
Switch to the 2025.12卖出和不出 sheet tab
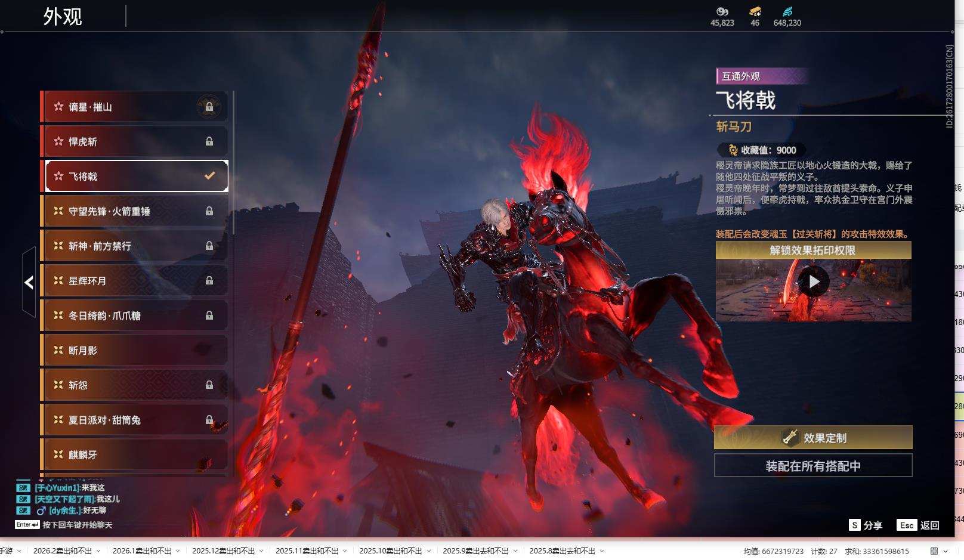223,551
